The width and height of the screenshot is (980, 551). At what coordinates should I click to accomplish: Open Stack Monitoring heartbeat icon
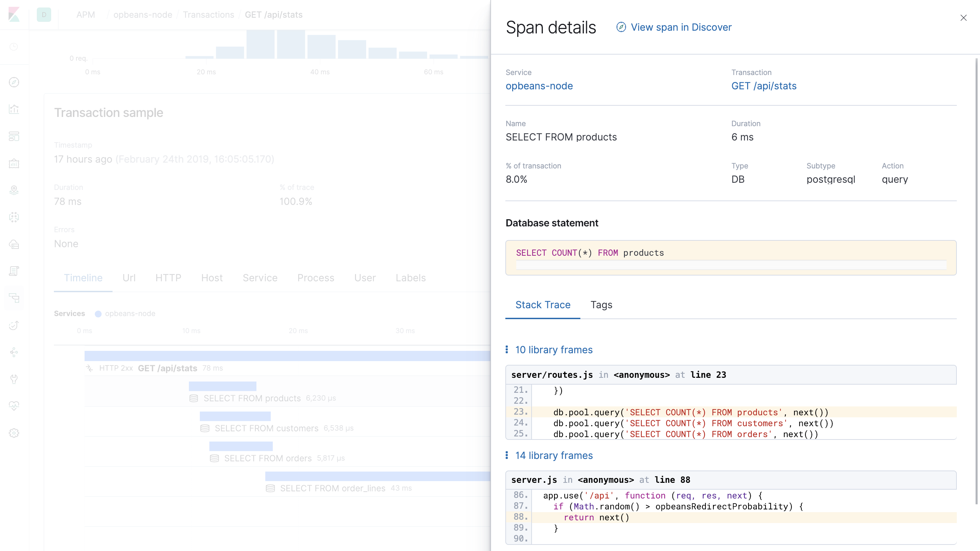coord(14,406)
